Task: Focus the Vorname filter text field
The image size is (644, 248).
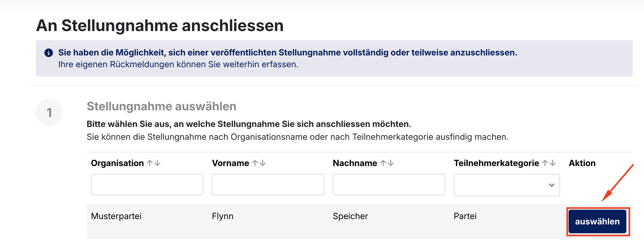Action: point(268,185)
